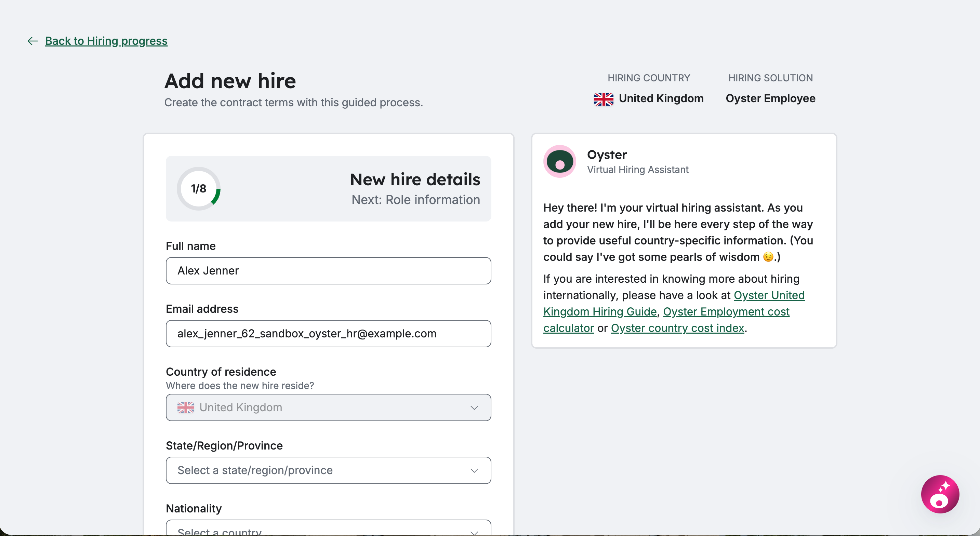Click 'HIRING SOLUTION' label
Viewport: 980px width, 536px height.
click(770, 78)
